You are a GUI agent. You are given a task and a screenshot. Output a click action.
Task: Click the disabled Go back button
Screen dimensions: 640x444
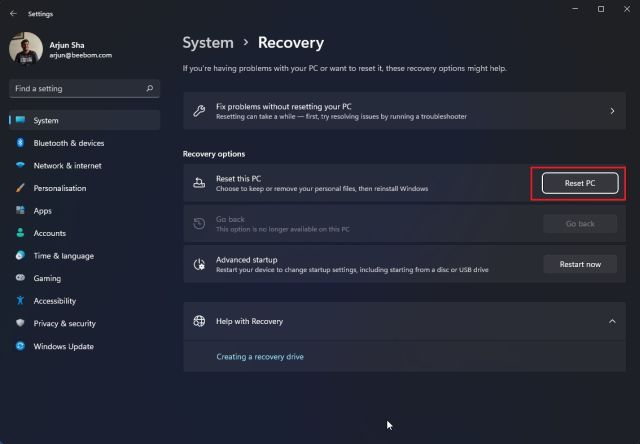click(580, 224)
